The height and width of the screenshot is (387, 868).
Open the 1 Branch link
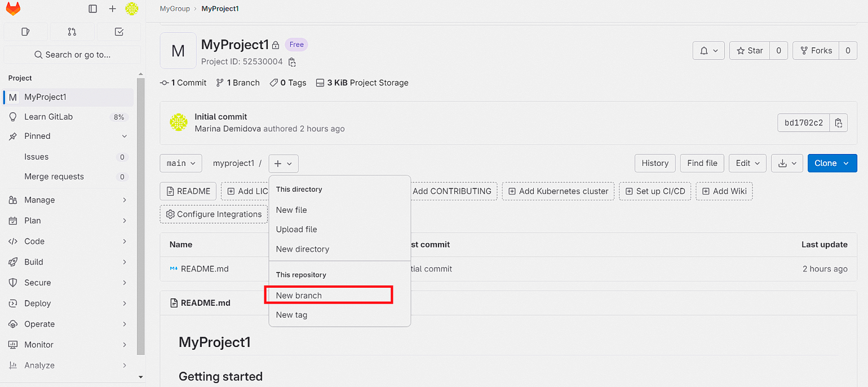point(238,82)
